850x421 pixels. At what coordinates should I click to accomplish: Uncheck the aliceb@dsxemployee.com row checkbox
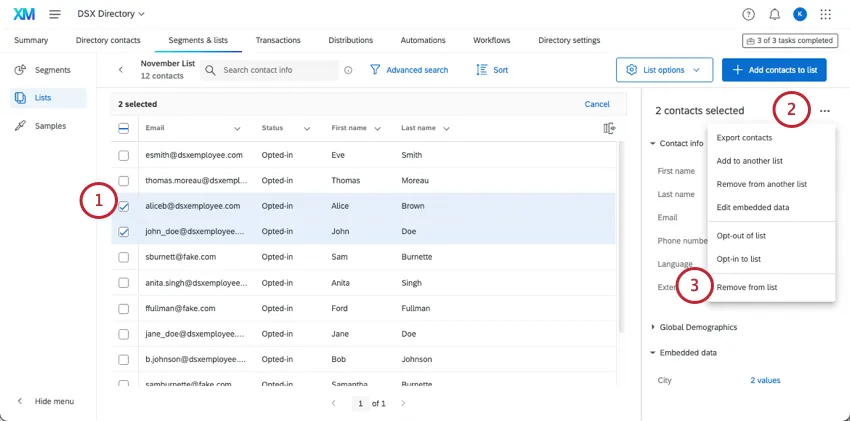coord(124,206)
